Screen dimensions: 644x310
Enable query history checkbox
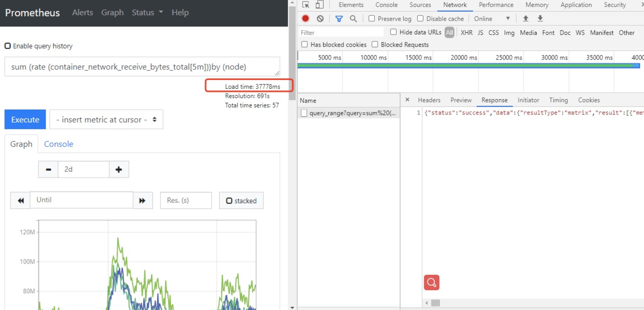point(8,46)
